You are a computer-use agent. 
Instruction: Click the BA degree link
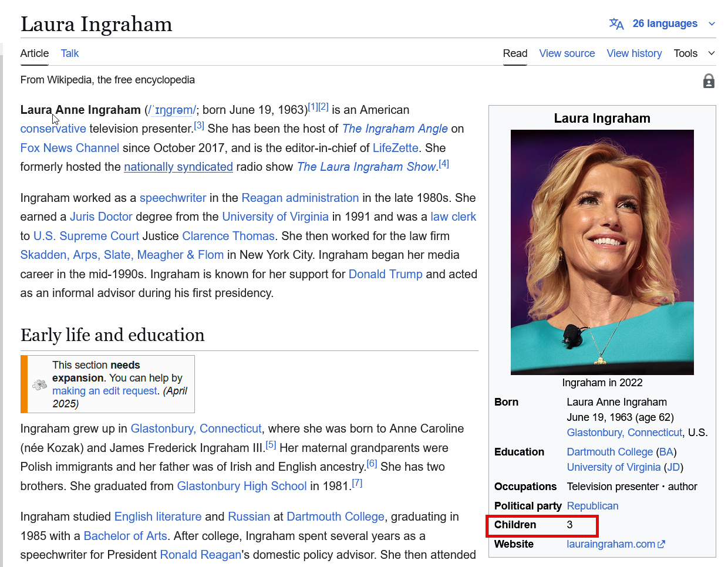pyautogui.click(x=666, y=452)
